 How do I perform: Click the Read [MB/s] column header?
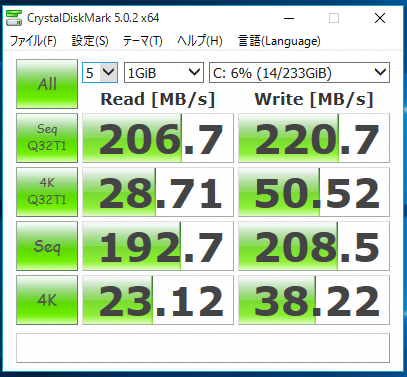pyautogui.click(x=158, y=99)
